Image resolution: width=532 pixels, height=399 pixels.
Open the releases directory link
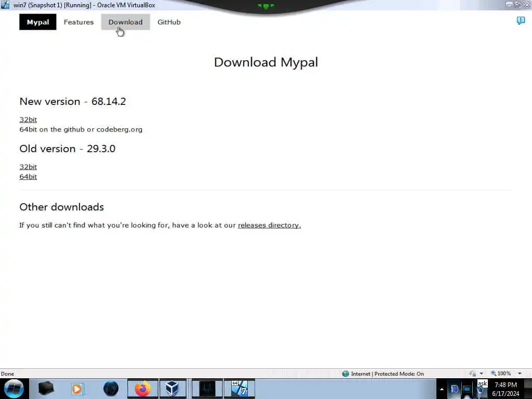(x=270, y=225)
